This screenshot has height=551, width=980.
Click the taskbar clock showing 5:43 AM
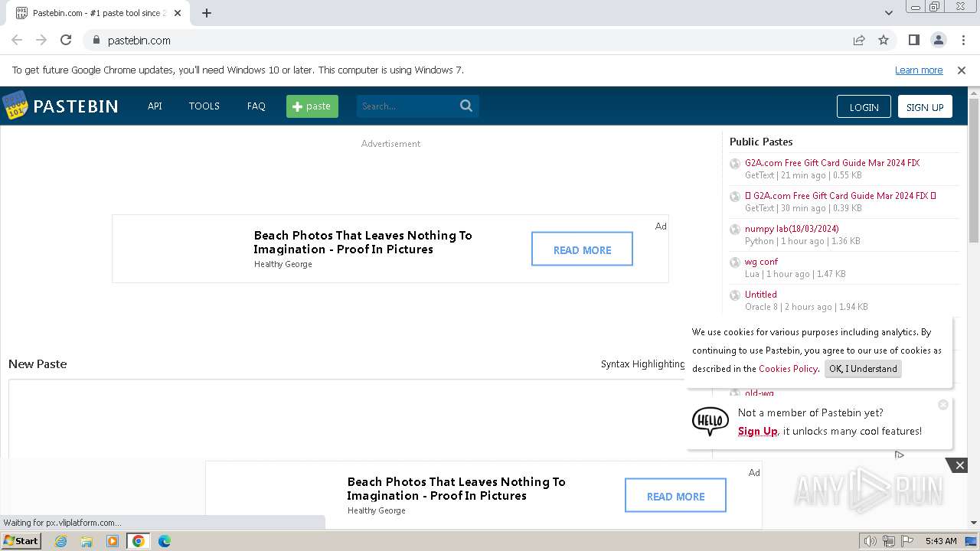pos(941,541)
